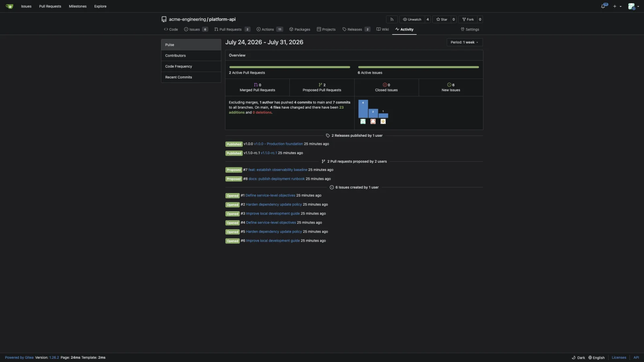Open issue #3 Improve local development guide
This screenshot has height=362, width=644.
pos(273,214)
